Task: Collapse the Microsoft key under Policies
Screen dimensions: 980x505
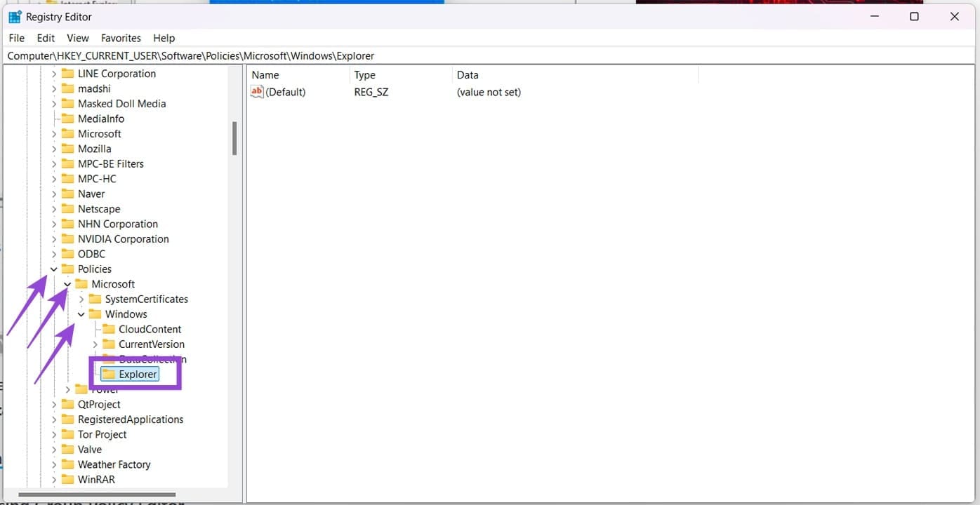Action: 67,284
